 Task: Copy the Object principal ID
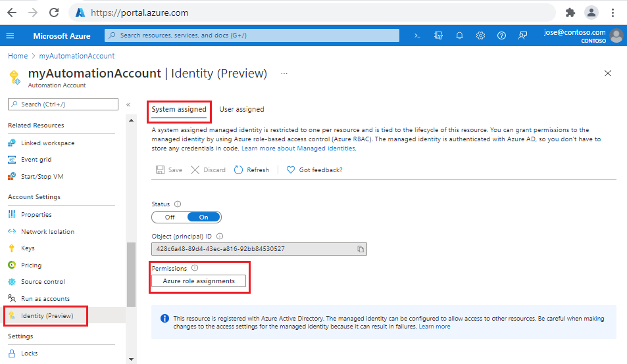(x=360, y=249)
